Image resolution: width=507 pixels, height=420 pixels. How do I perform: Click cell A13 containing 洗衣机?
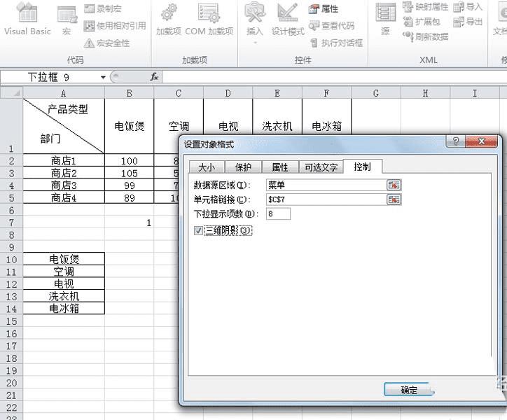tap(64, 296)
